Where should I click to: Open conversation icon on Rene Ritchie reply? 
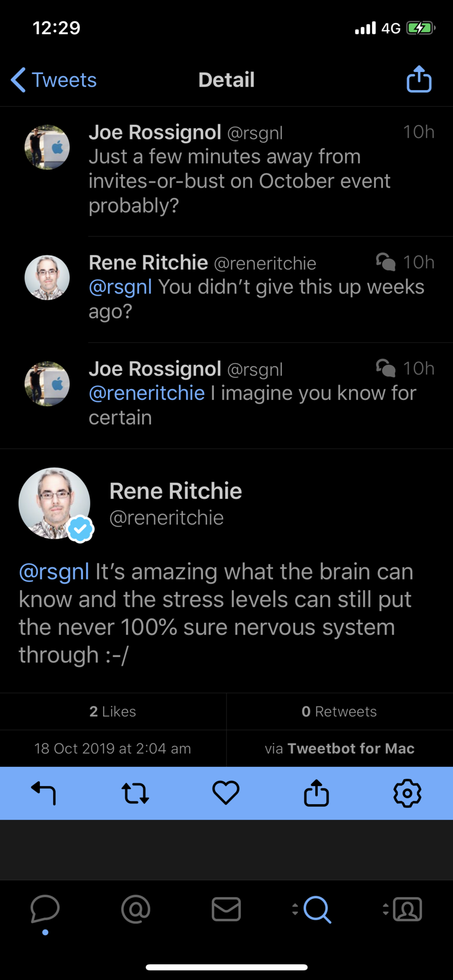[x=385, y=262]
